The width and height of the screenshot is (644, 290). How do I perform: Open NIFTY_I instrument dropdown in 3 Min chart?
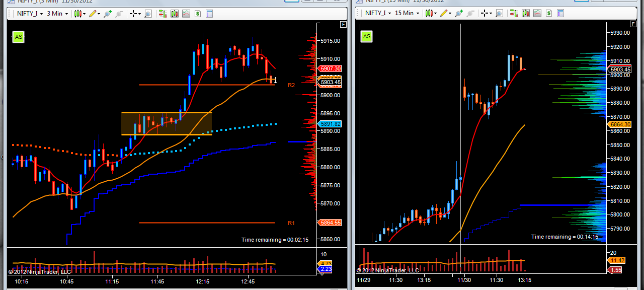coord(30,14)
